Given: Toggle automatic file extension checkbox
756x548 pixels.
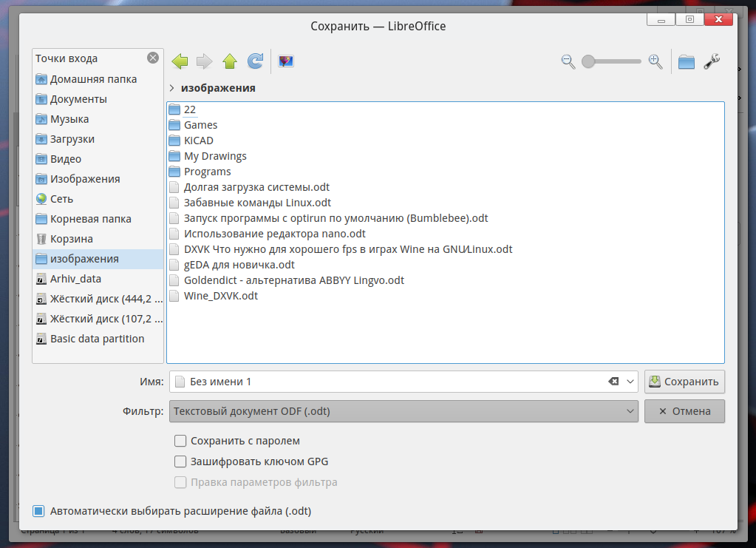Looking at the screenshot, I should point(38,511).
